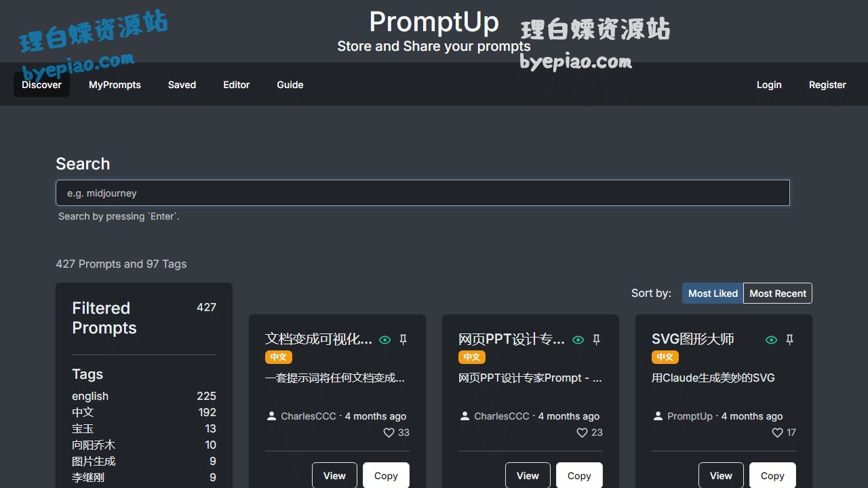Switch to the Editor tab
The image size is (868, 488).
pos(237,85)
